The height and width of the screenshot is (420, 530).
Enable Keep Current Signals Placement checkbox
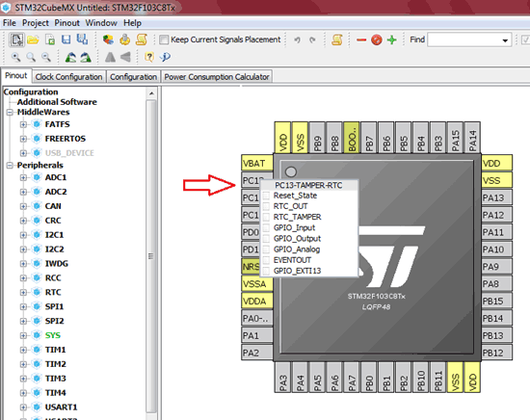pos(164,39)
